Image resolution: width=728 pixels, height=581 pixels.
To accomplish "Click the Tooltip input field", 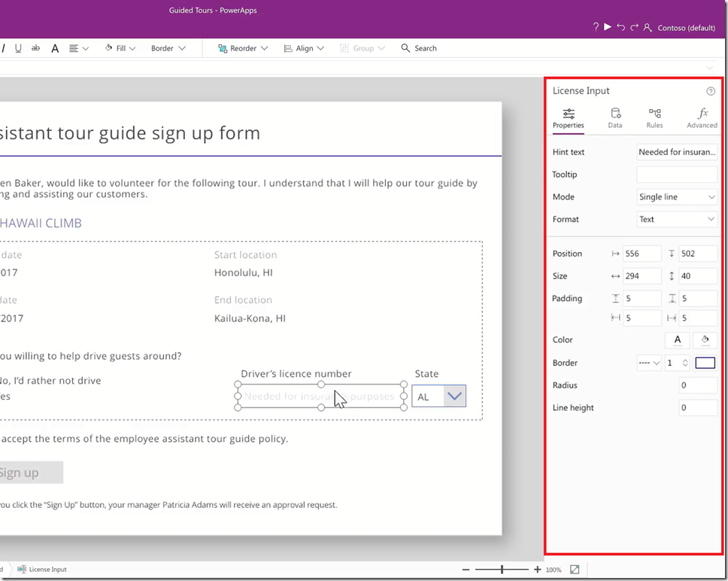I will [676, 175].
